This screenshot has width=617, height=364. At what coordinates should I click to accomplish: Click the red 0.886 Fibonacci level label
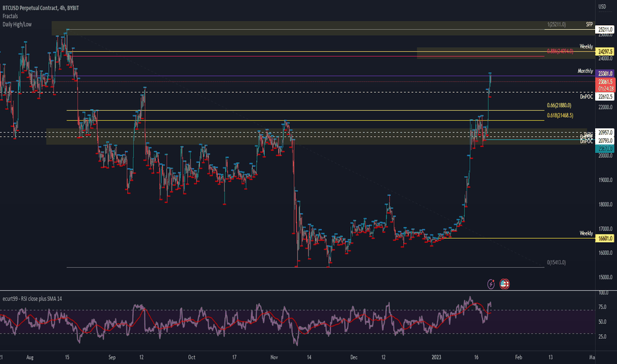[x=560, y=51]
